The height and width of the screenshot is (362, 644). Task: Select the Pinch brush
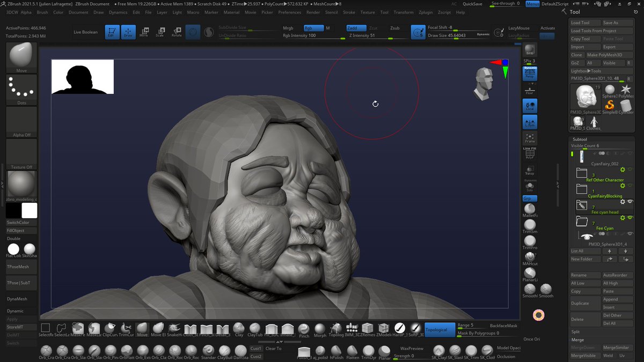click(304, 329)
